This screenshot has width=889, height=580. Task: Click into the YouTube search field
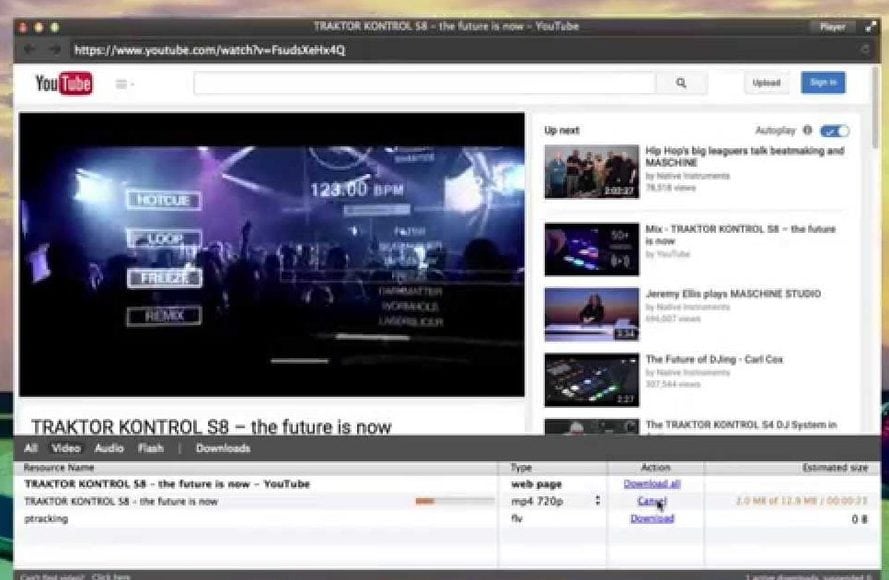[x=425, y=83]
